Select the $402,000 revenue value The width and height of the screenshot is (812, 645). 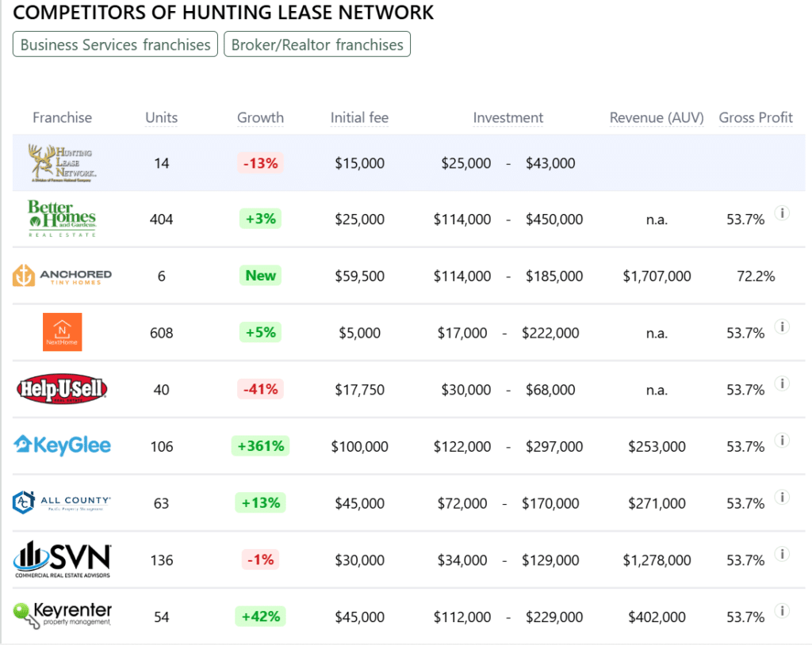click(657, 617)
